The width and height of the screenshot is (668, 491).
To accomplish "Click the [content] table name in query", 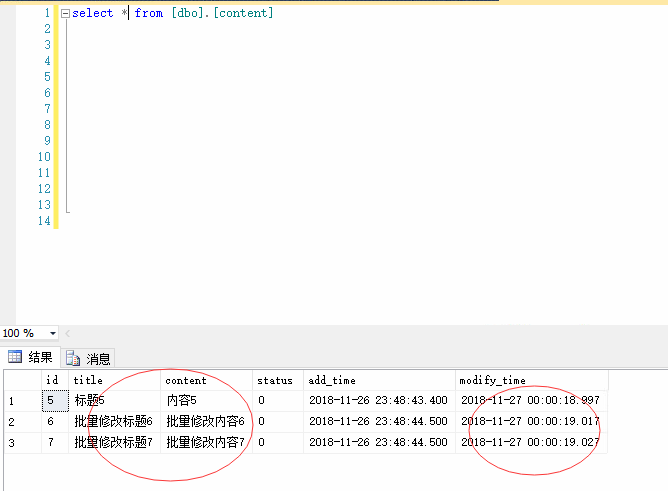I will [243, 13].
